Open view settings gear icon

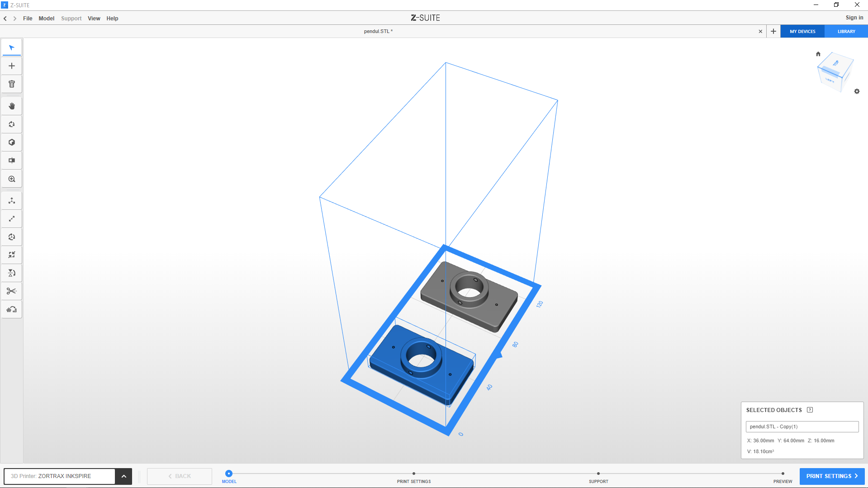pos(857,91)
